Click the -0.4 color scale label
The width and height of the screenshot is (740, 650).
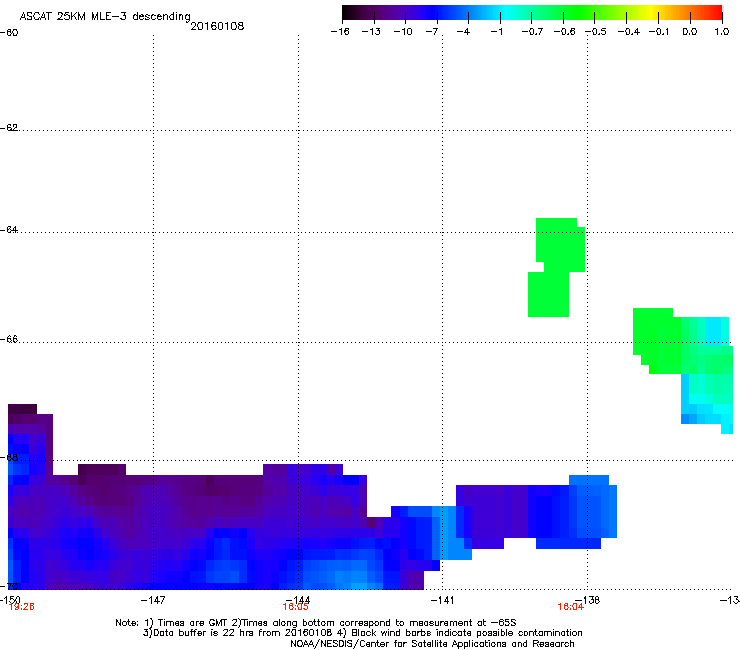629,32
